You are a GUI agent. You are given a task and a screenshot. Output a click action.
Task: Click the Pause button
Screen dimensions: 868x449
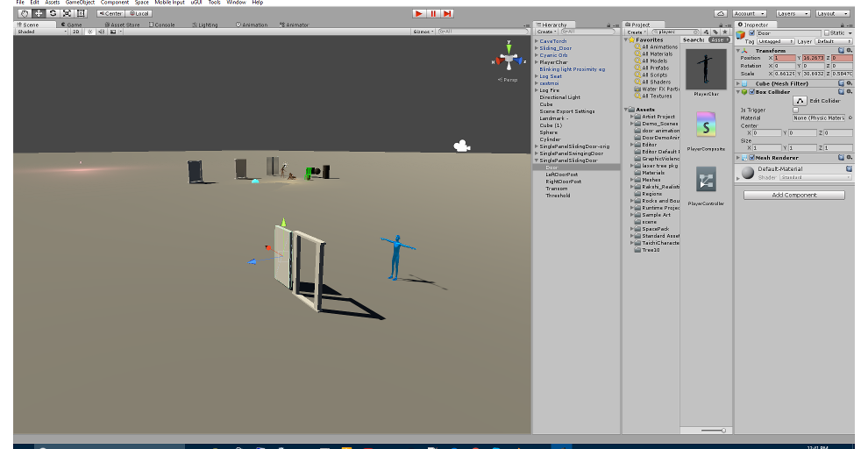pyautogui.click(x=433, y=13)
